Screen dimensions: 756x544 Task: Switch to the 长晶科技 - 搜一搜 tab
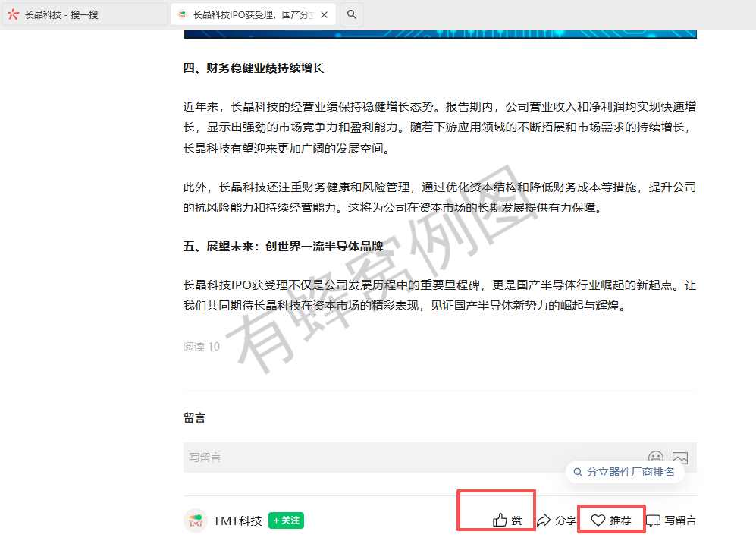(85, 15)
